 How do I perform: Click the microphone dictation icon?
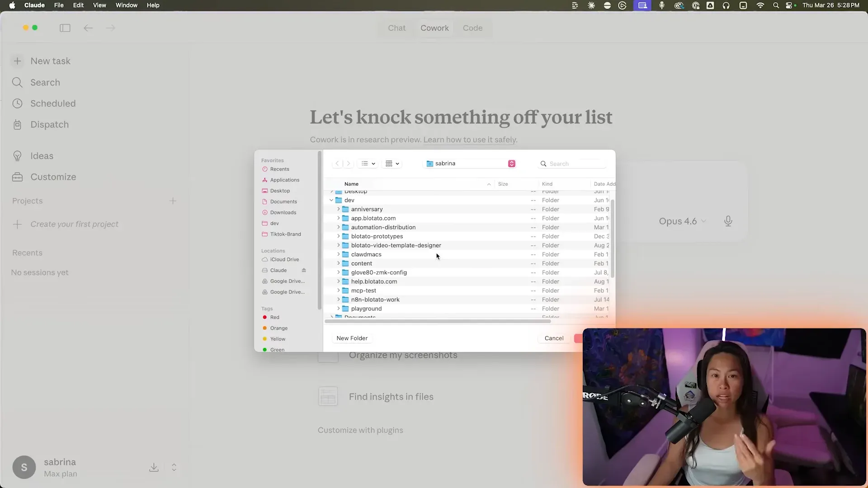(728, 221)
